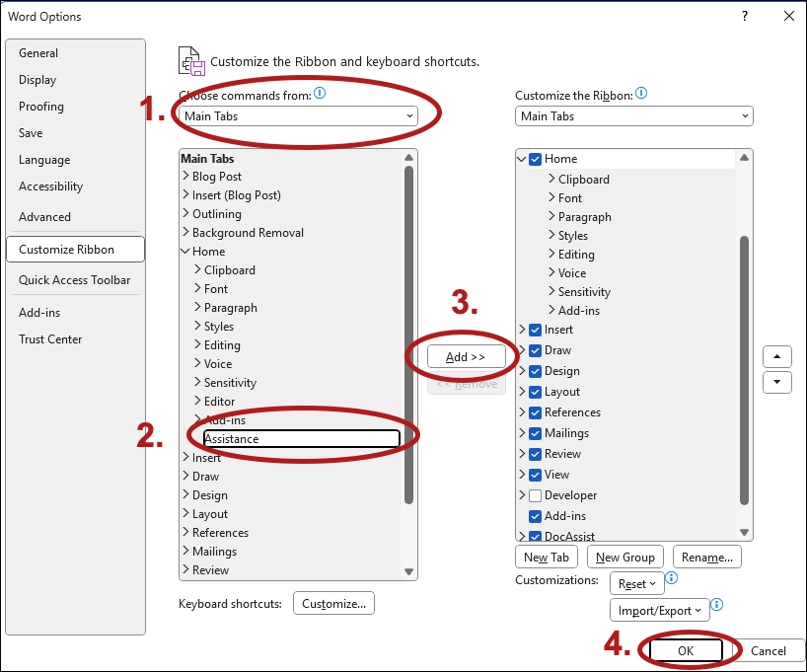Click the Move Up arrow button
This screenshot has height=672, width=807.
pos(777,356)
